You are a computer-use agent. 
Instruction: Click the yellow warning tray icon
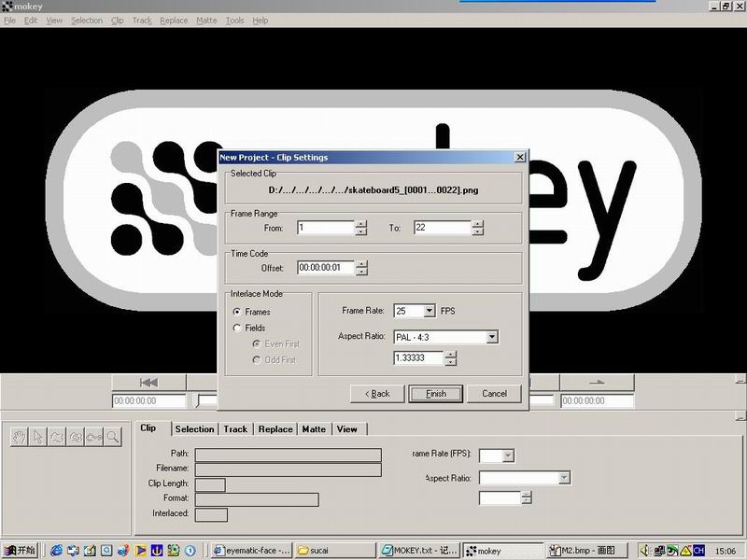[x=686, y=551]
